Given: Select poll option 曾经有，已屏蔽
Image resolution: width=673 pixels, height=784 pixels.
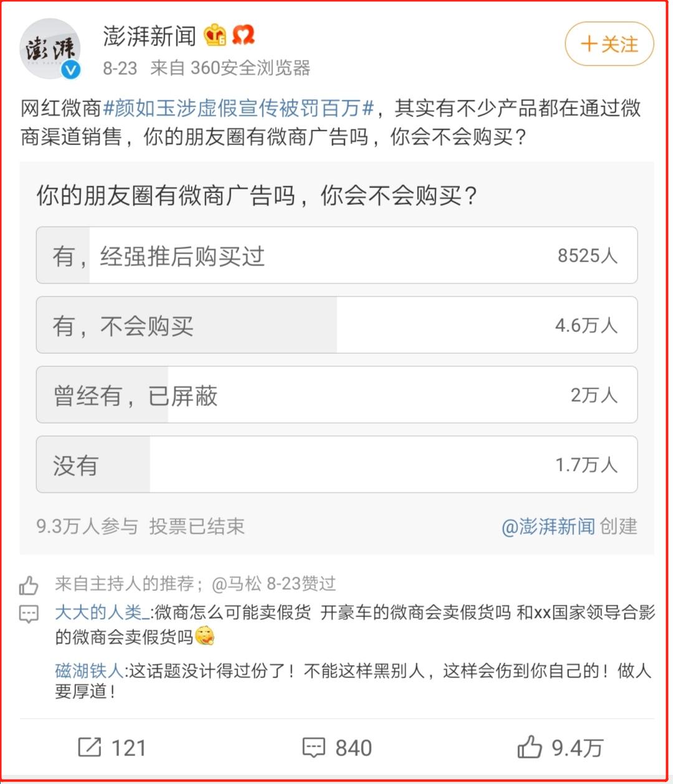Looking at the screenshot, I should (x=336, y=395).
